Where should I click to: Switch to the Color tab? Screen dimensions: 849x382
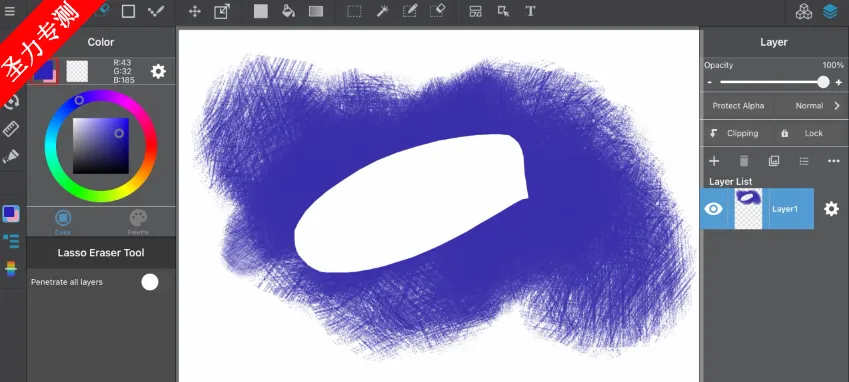coord(63,222)
